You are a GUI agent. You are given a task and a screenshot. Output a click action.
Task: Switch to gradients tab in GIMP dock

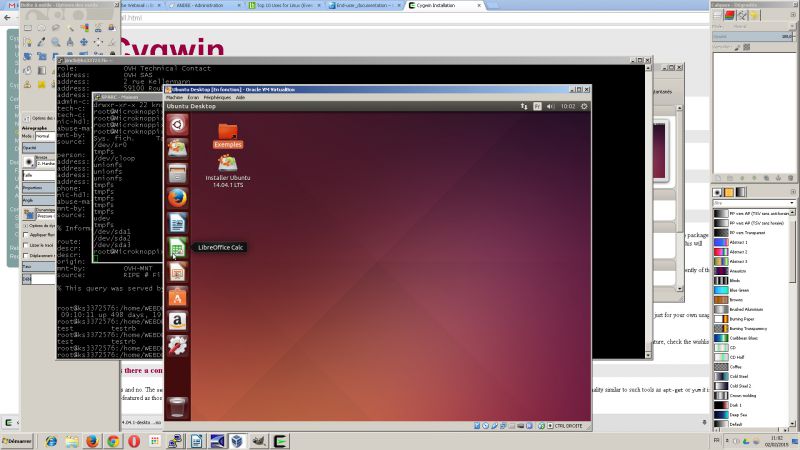tap(741, 192)
